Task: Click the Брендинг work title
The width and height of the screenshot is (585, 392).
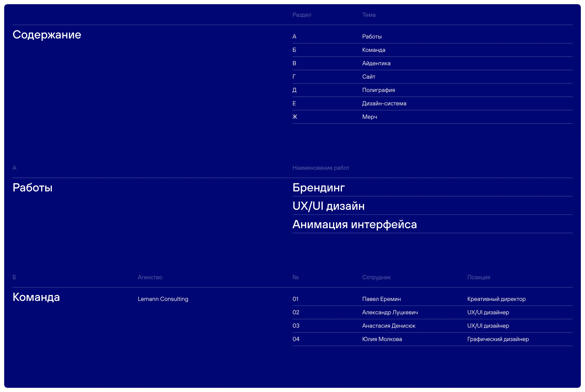Action: (319, 188)
